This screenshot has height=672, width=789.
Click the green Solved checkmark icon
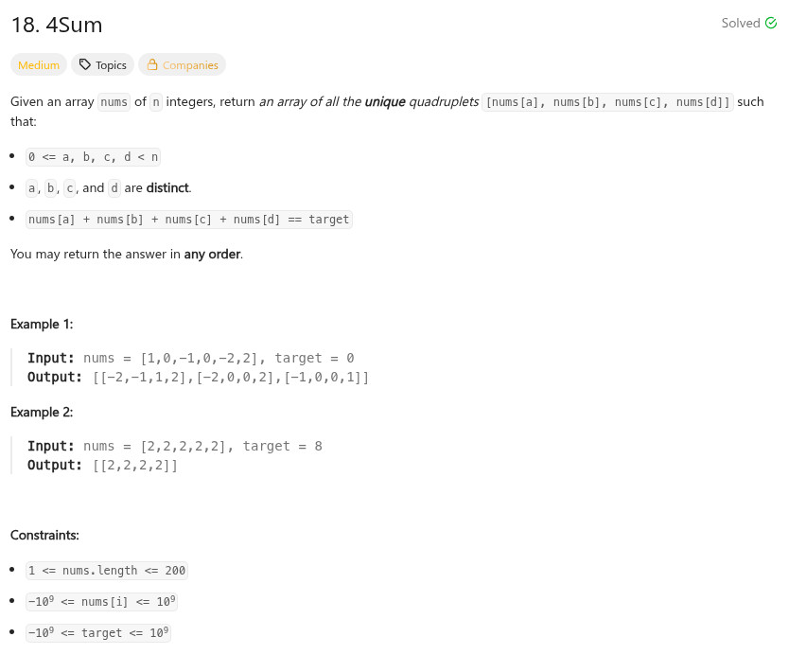click(771, 23)
